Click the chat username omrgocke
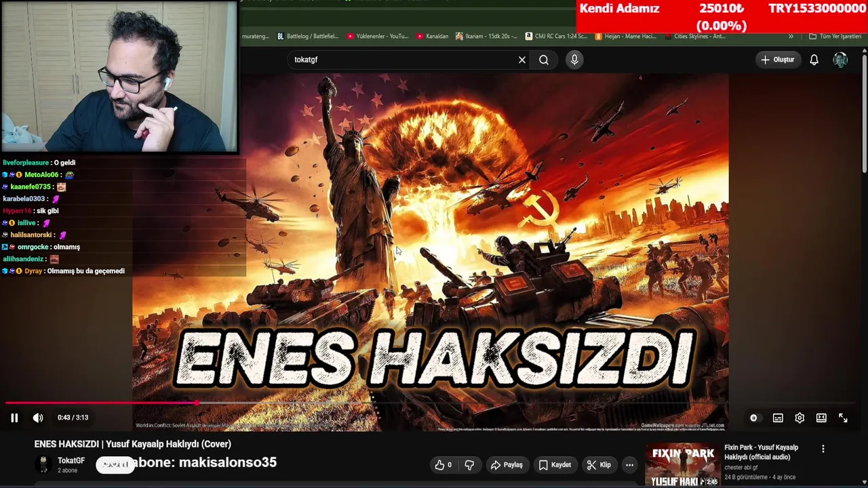868x488 pixels. pyautogui.click(x=33, y=247)
